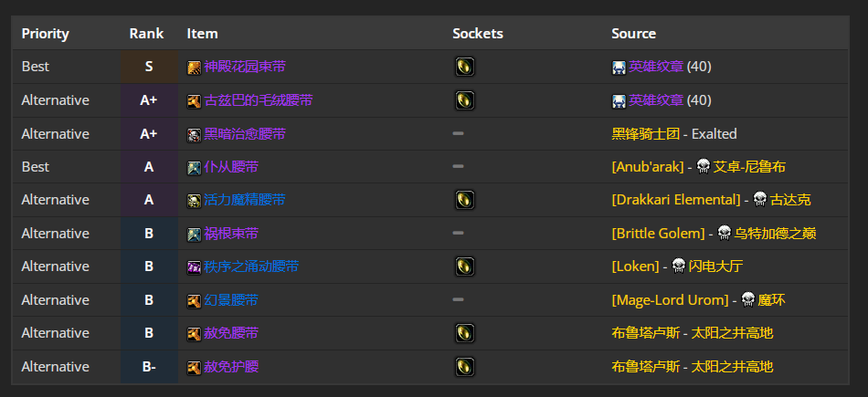Sort by the Rank column header
Screen dimensions: 868x397
pyautogui.click(x=146, y=33)
